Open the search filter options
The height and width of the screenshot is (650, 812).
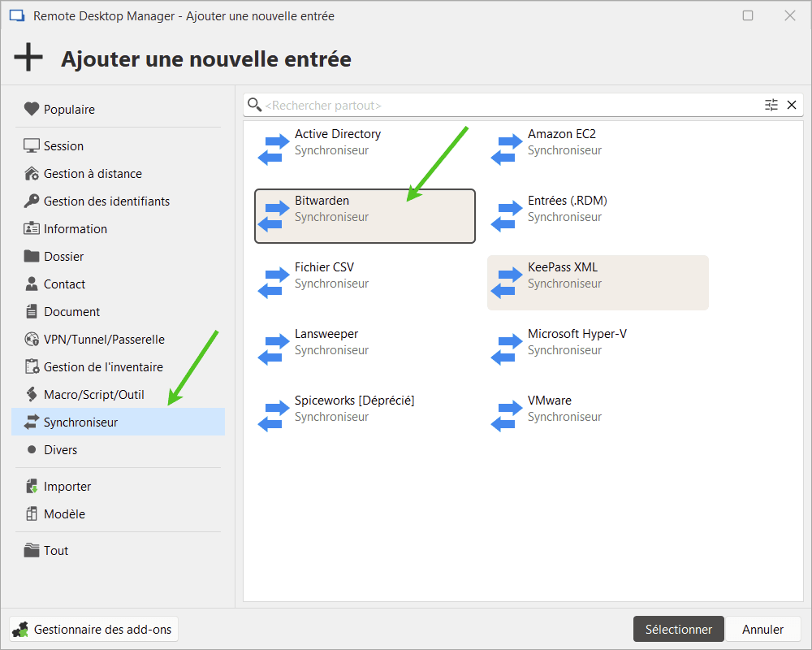771,105
